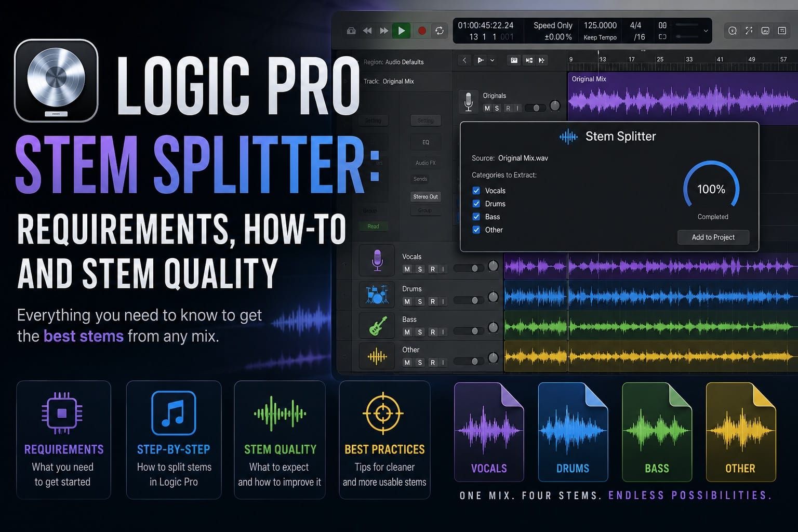The image size is (798, 532).
Task: Click the Catch Playhead icon in tracks menu bar
Action: pos(541,60)
